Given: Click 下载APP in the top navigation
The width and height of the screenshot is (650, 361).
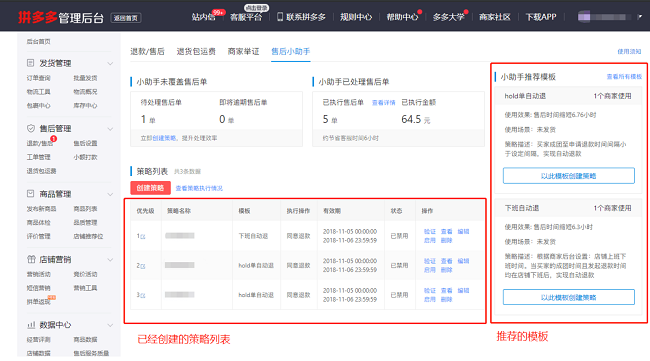Looking at the screenshot, I should [541, 17].
